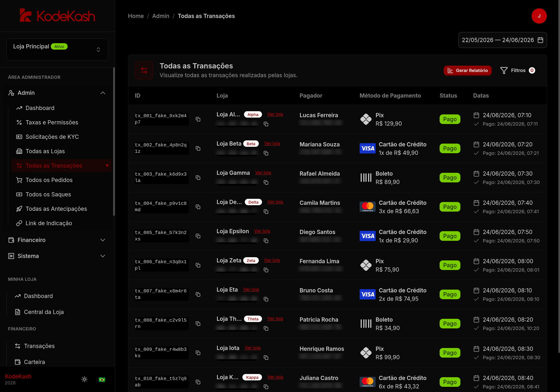Open the Filtros funnel icon

[504, 70]
